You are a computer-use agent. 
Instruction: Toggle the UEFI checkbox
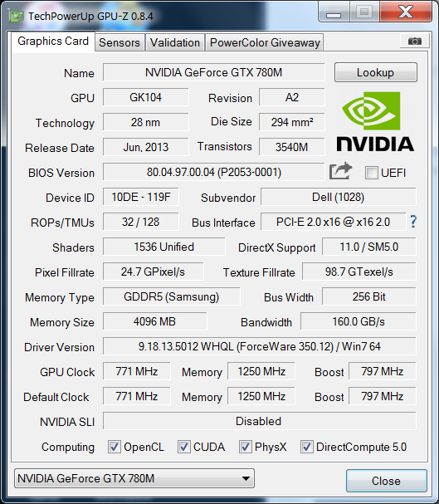[x=371, y=173]
